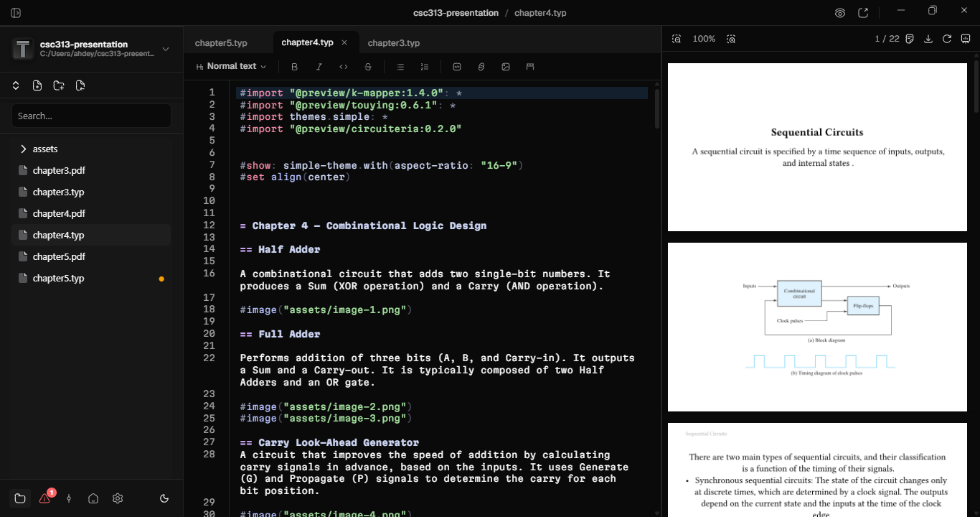Switch to the chapter5.typ tab
Screen dimensions: 980x517
point(221,43)
